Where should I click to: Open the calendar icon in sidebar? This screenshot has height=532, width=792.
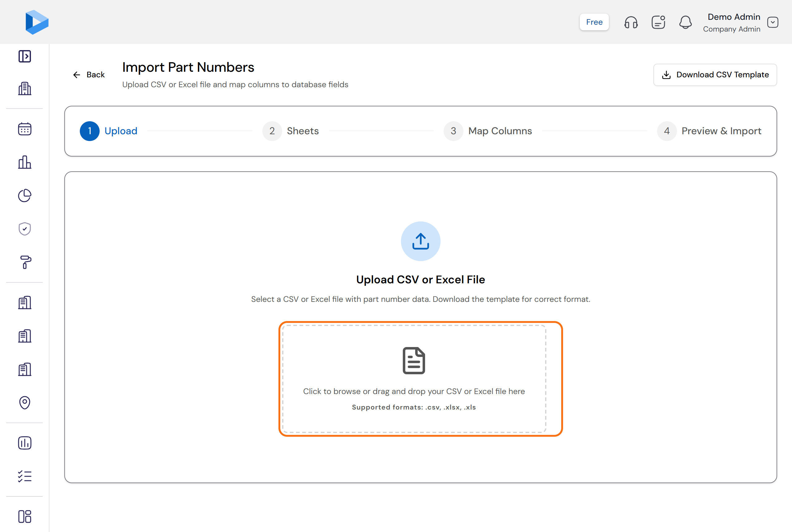(24, 129)
